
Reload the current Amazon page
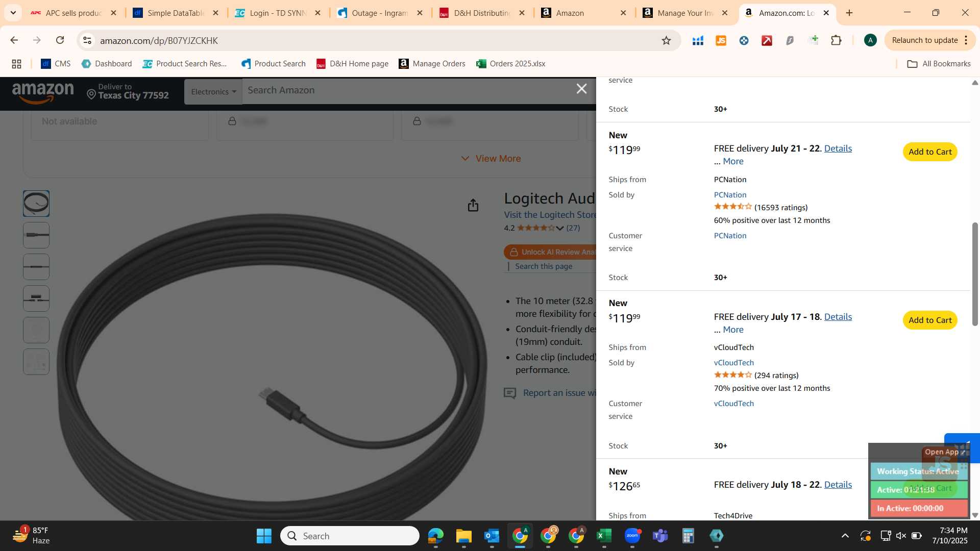point(60,40)
